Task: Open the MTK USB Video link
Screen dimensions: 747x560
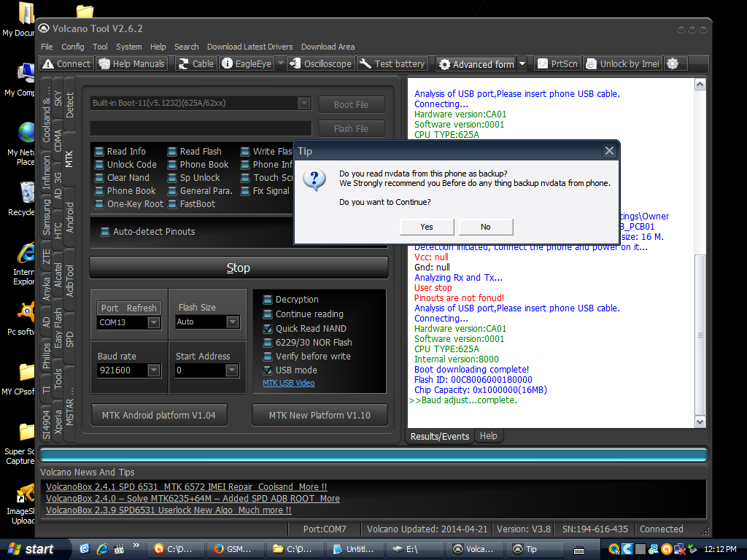Action: point(289,383)
